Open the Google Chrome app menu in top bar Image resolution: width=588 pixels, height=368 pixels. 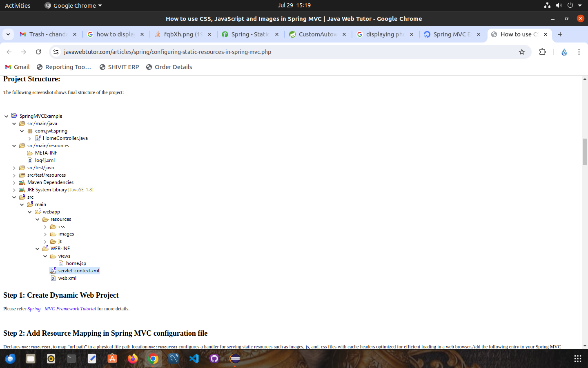coord(73,5)
